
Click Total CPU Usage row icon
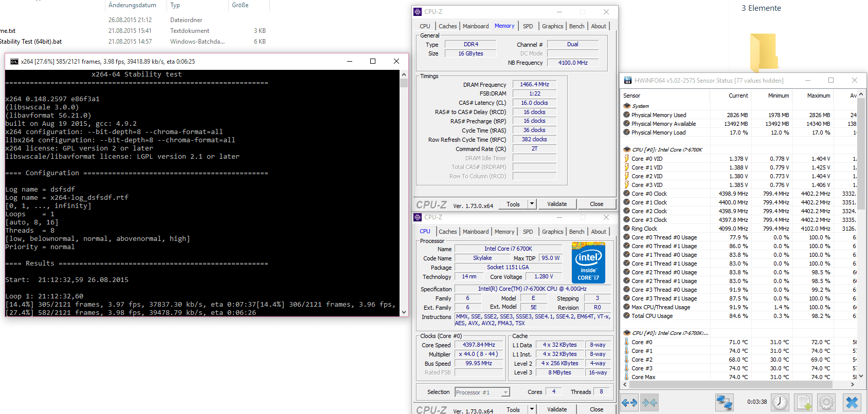(627, 316)
